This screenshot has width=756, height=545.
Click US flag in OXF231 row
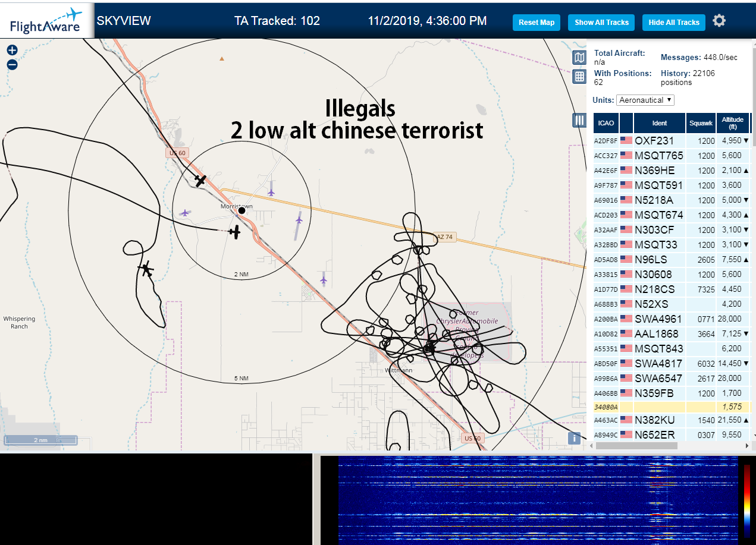tap(626, 141)
